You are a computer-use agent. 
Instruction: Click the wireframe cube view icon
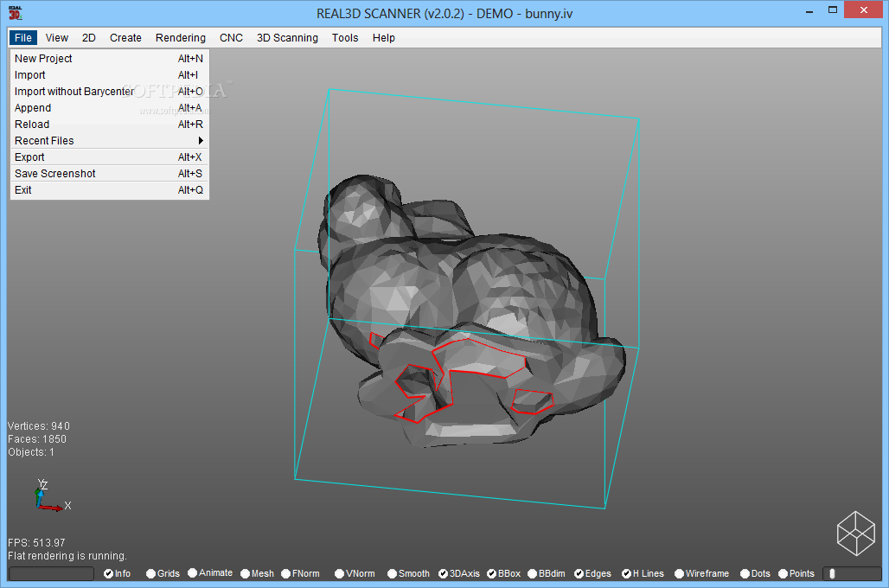pyautogui.click(x=855, y=533)
